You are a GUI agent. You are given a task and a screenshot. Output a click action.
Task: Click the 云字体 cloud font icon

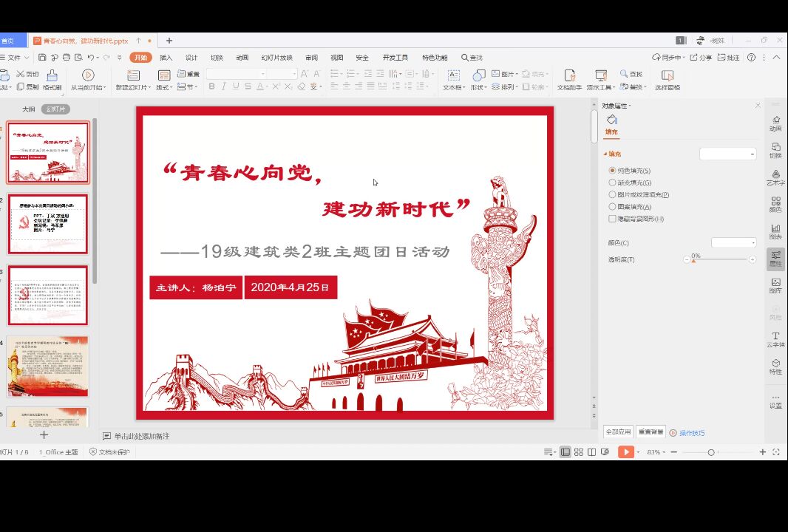[775, 337]
